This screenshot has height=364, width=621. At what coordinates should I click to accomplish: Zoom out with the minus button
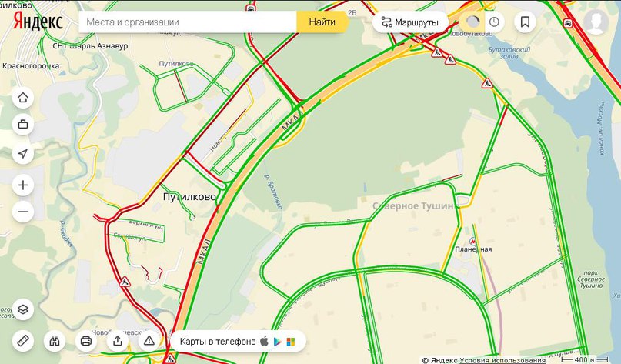(23, 212)
